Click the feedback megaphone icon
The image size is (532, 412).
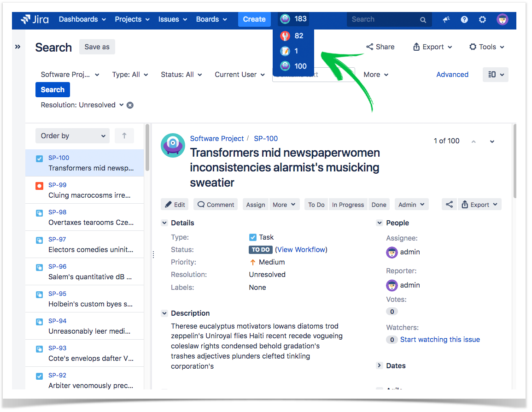pyautogui.click(x=446, y=19)
